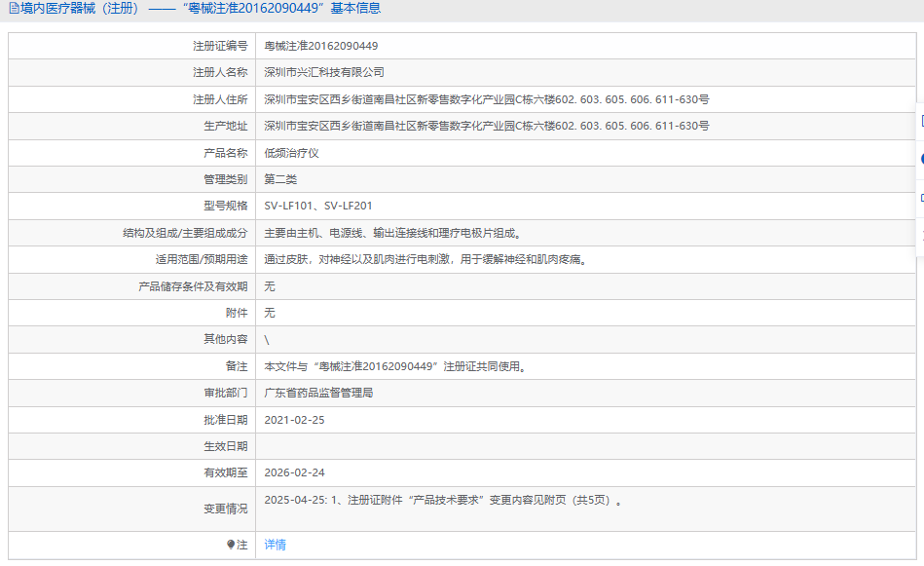Click the change record text dated 2025-04-25
This screenshot has width=924, height=566.
[443, 501]
